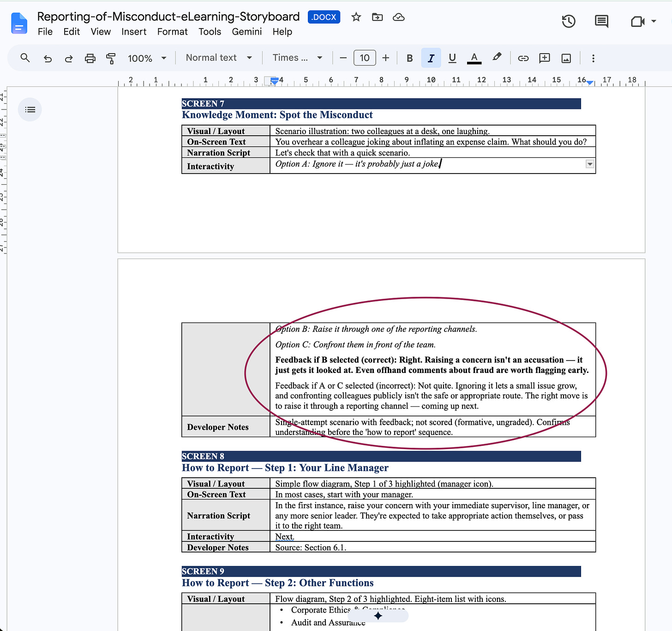Click heading 'How to Report — Step 1: Your Line Manager'

click(285, 468)
